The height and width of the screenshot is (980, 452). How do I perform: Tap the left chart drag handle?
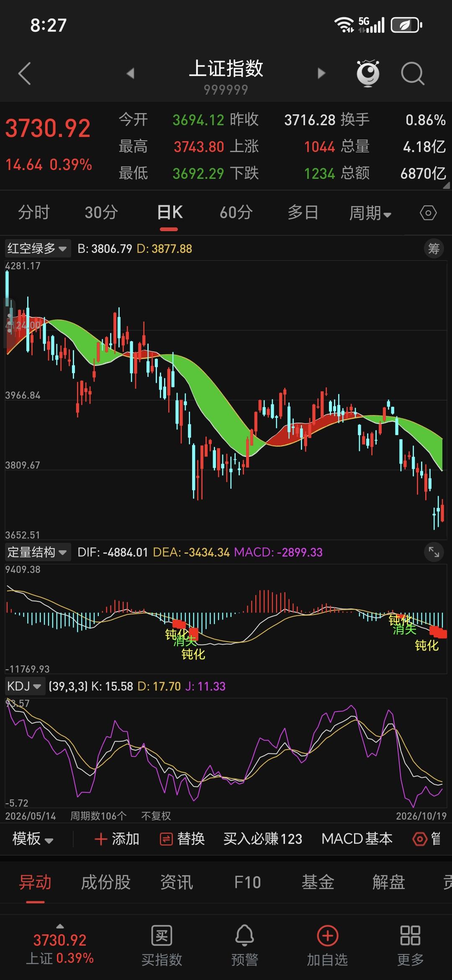9,323
